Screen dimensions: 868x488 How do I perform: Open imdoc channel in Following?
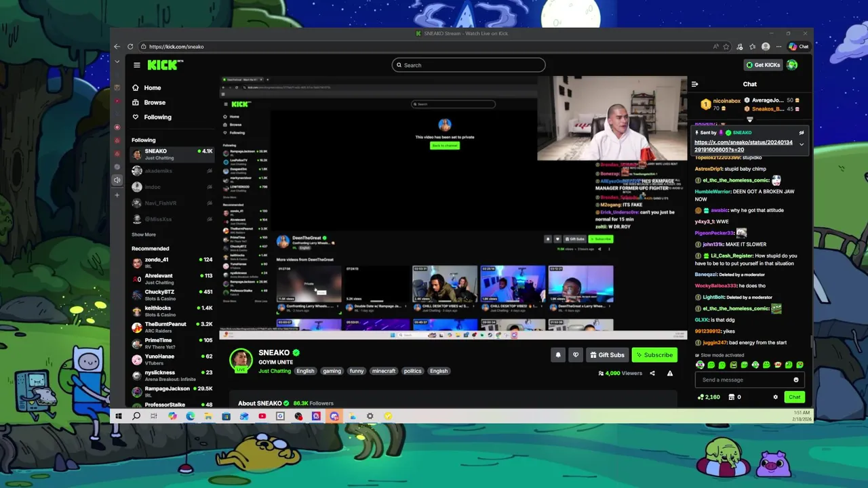click(172, 187)
